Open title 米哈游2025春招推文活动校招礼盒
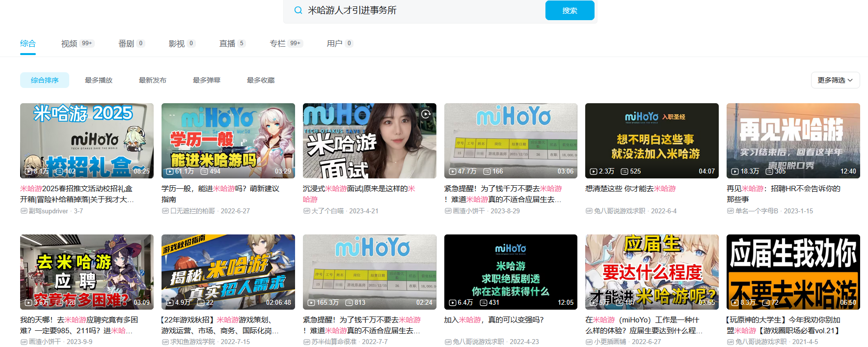This screenshot has width=868, height=347. pyautogui.click(x=77, y=194)
